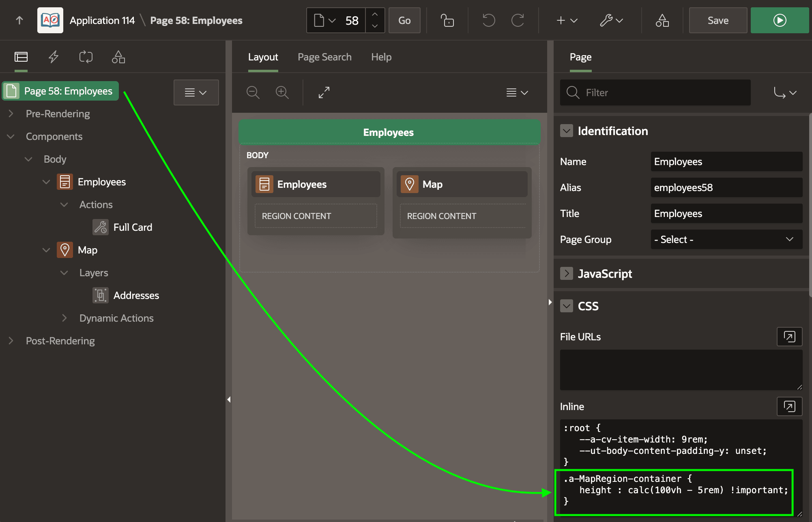Click the Save button
The width and height of the screenshot is (812, 522).
click(x=718, y=20)
